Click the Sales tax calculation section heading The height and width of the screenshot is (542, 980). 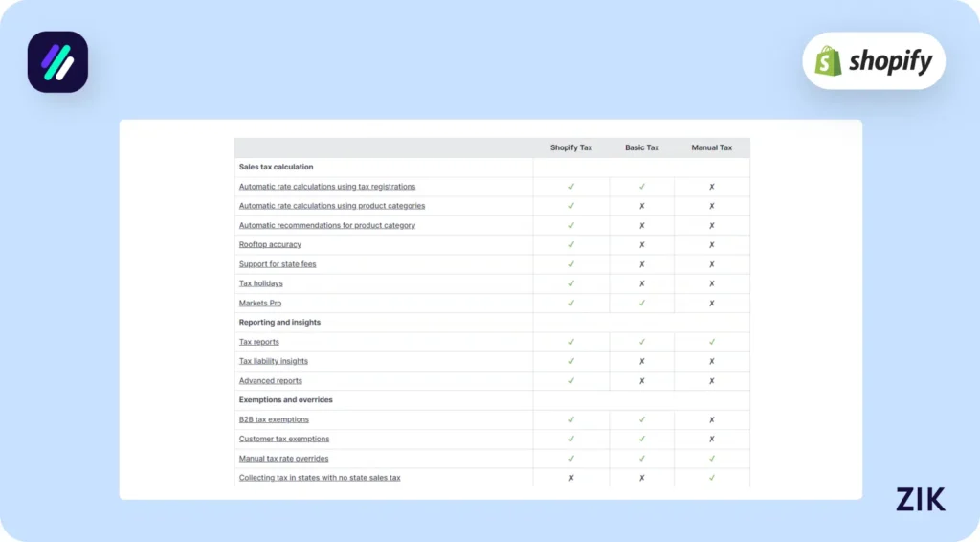(276, 167)
